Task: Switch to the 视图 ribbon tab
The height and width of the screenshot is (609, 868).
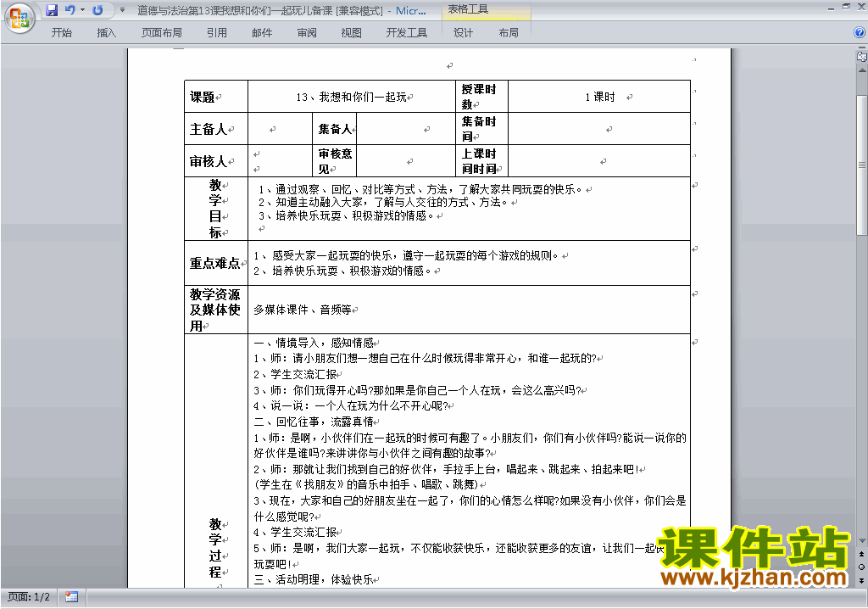Action: pyautogui.click(x=351, y=33)
